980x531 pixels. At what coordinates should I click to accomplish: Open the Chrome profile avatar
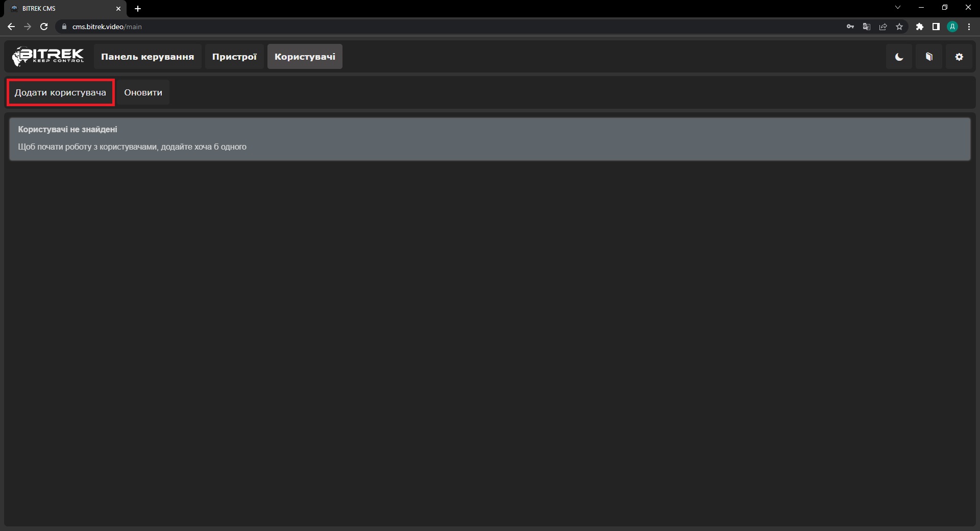pos(952,27)
